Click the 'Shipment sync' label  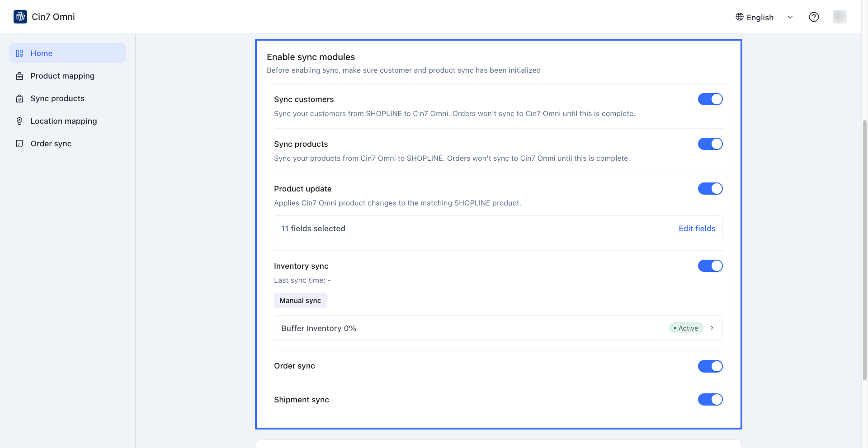302,400
